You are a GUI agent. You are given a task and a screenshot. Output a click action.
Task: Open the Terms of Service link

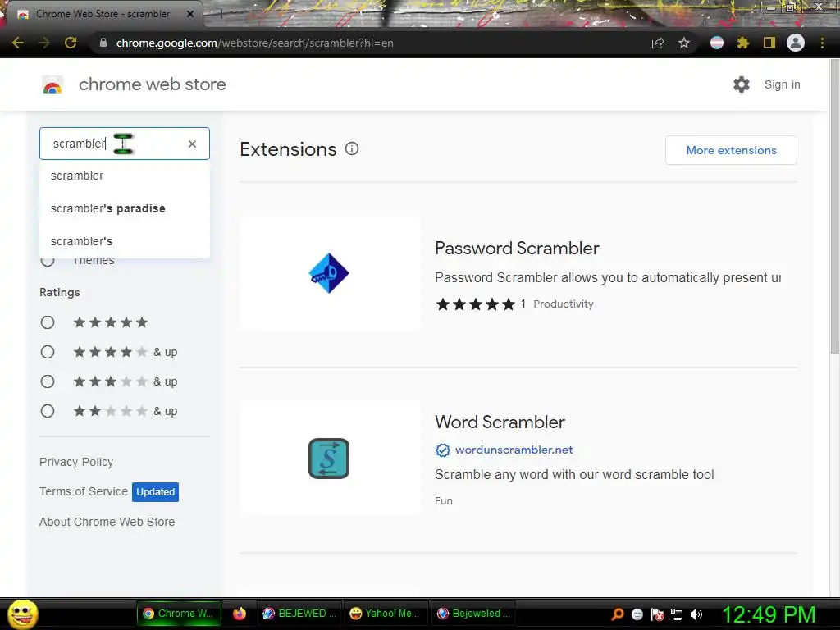pyautogui.click(x=84, y=491)
